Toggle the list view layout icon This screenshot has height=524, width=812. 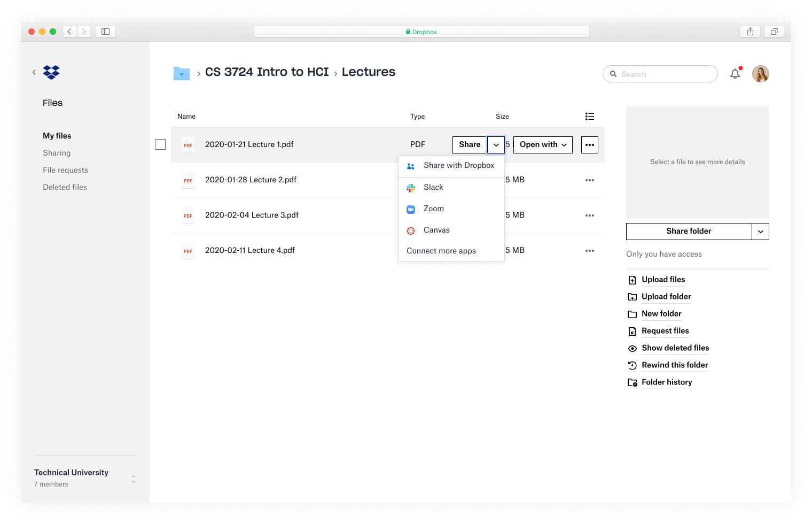click(x=589, y=117)
